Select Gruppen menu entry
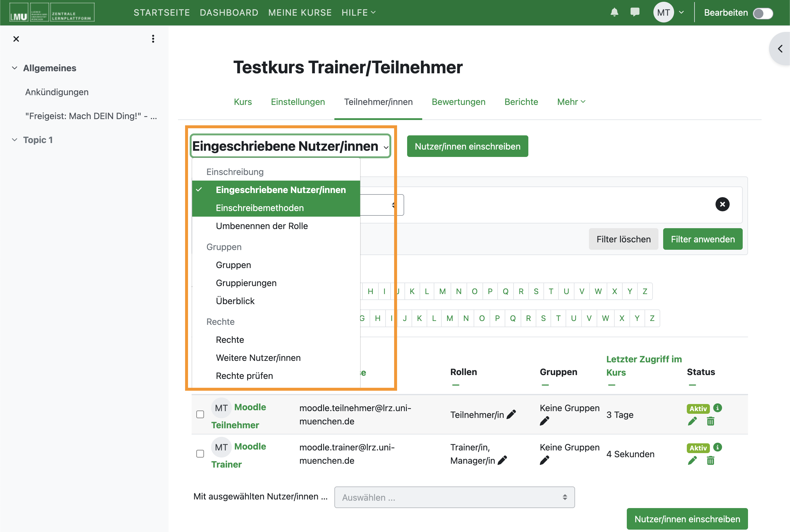The width and height of the screenshot is (790, 532). (276, 265)
